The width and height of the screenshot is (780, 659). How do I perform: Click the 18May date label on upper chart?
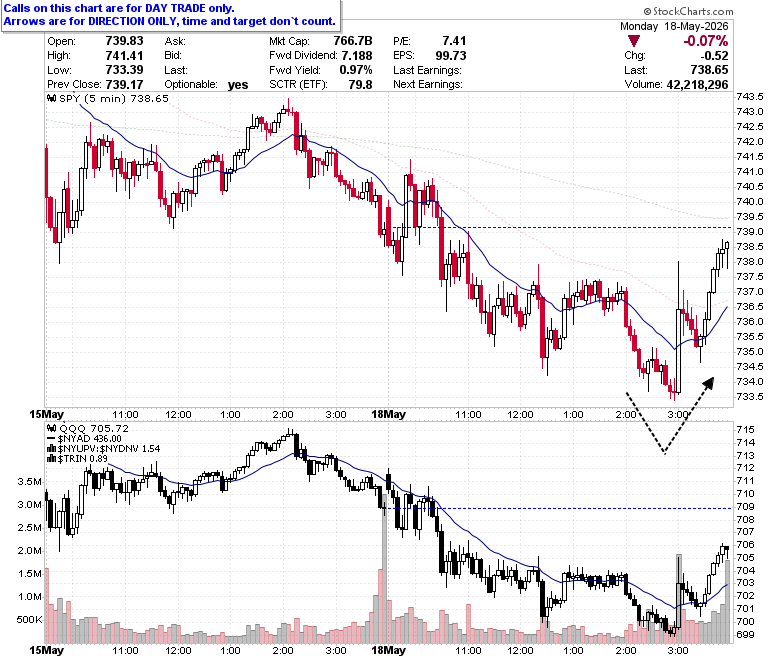(389, 414)
